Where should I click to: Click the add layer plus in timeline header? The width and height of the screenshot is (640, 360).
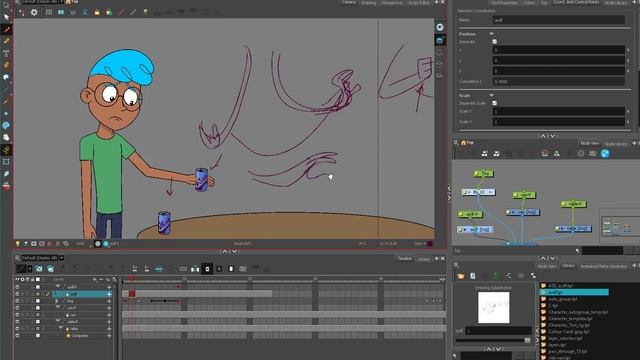pos(95,280)
